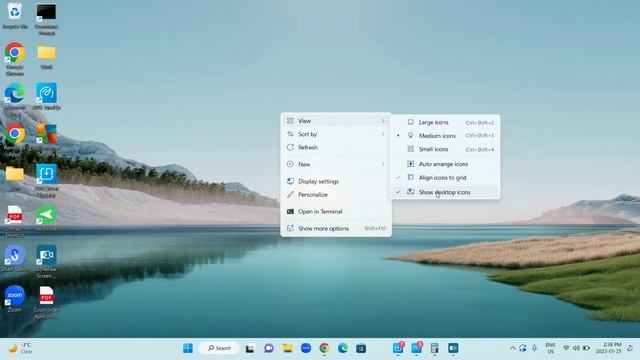
Task: Open the Recycle Bin desktop icon
Action: (x=15, y=16)
